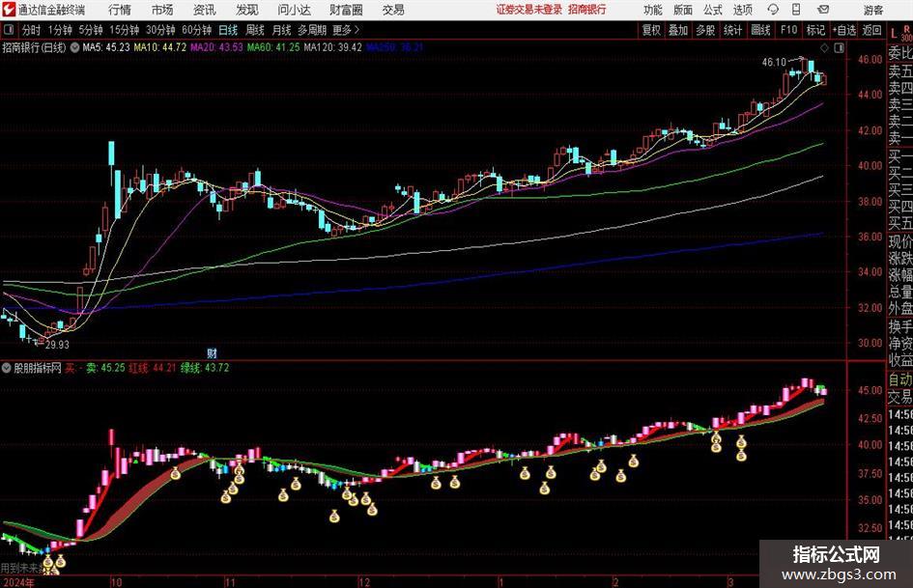Toggle the left sidebar panel icon

[x=9, y=30]
